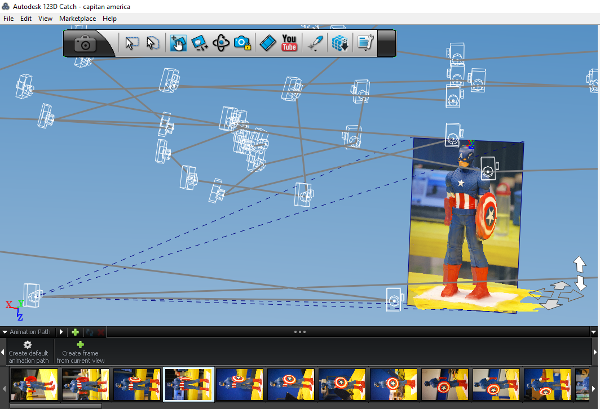Click the mesh quality cube icon
Viewport: 600px width, 409px height.
339,43
